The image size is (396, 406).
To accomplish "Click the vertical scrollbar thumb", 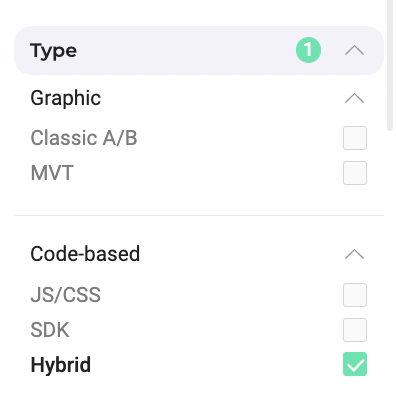I will coord(390,65).
